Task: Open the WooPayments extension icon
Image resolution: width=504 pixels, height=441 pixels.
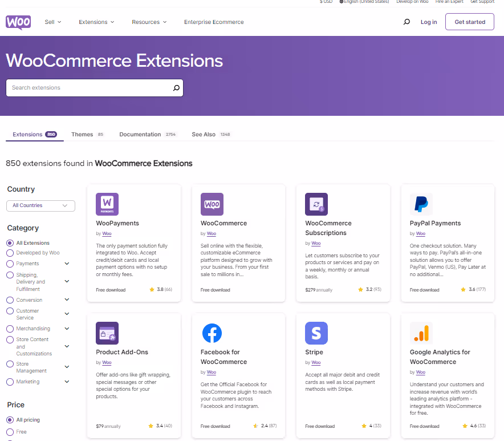Action: click(x=107, y=204)
